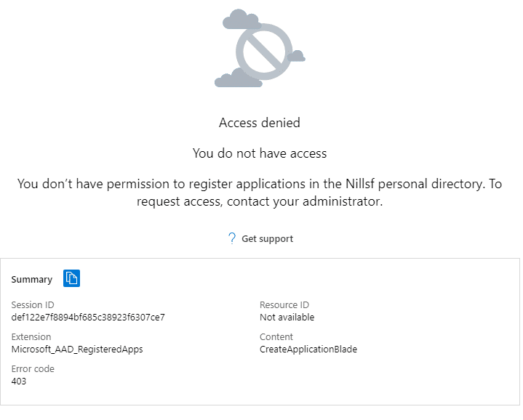Copy summary details with the blue copy icon
The width and height of the screenshot is (523, 420).
click(x=71, y=278)
